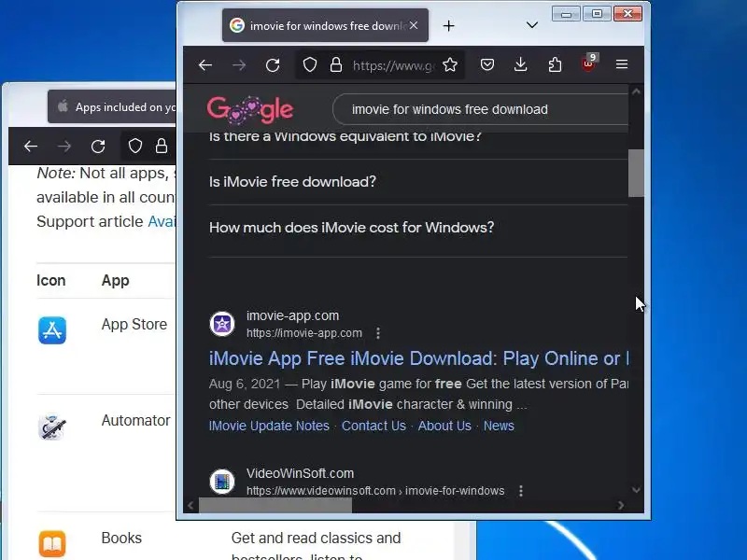Click the App Store name in the table
747x560 pixels.
(134, 324)
